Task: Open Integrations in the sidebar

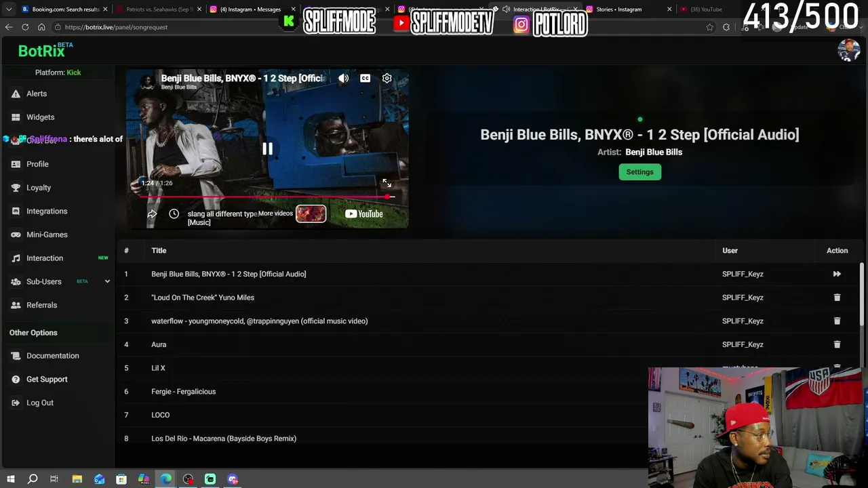Action: [47, 211]
